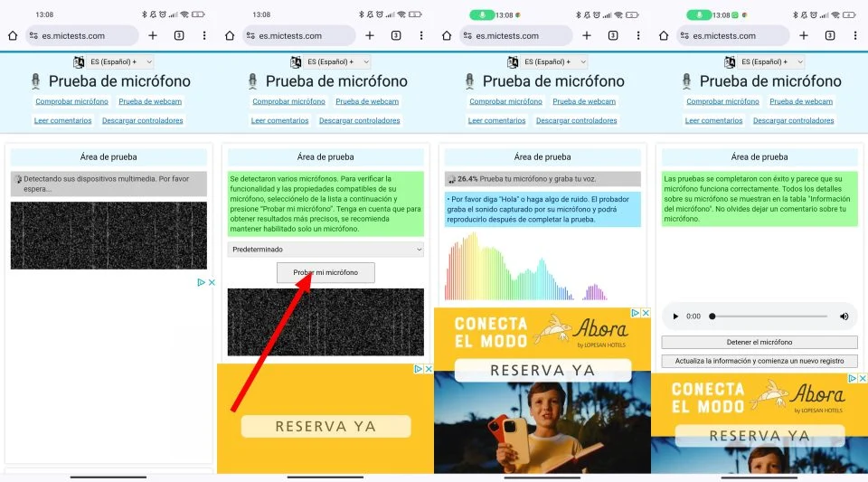
Task: Click the AdChoices icon in first screen
Action: tap(202, 282)
